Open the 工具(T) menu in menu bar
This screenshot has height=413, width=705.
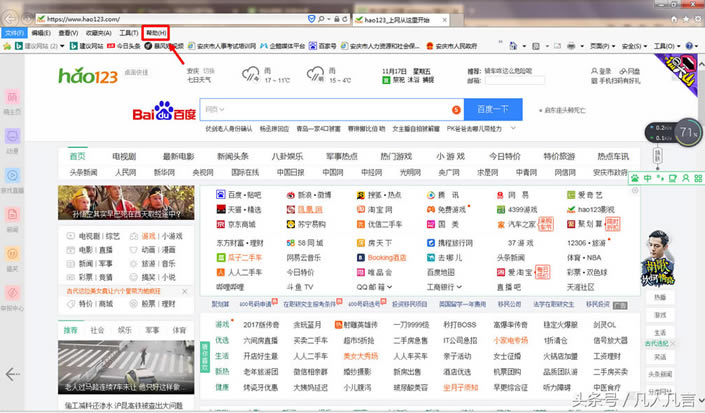128,33
